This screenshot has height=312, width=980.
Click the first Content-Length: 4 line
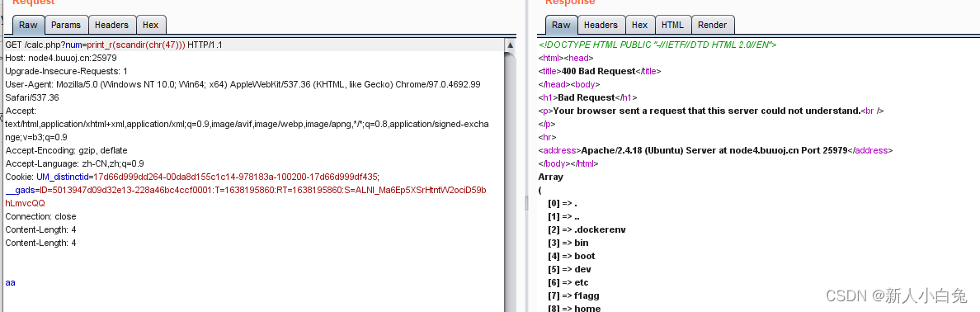click(x=40, y=229)
